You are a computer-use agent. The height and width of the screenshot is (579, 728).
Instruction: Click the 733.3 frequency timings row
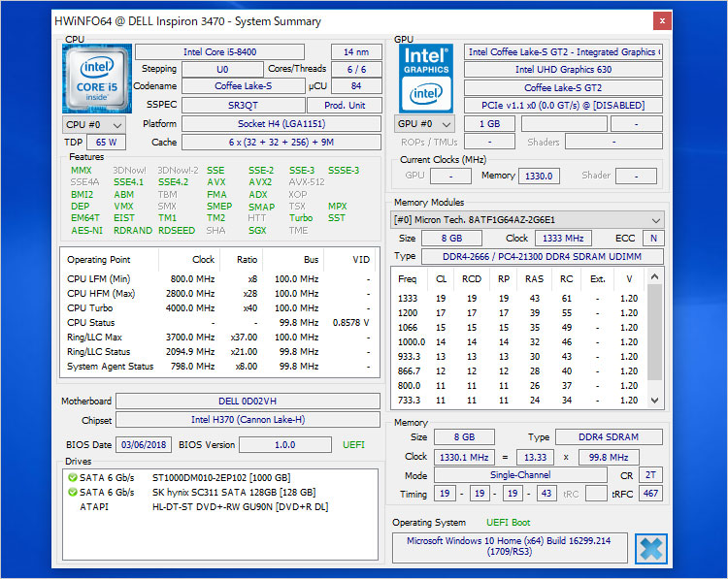[518, 400]
